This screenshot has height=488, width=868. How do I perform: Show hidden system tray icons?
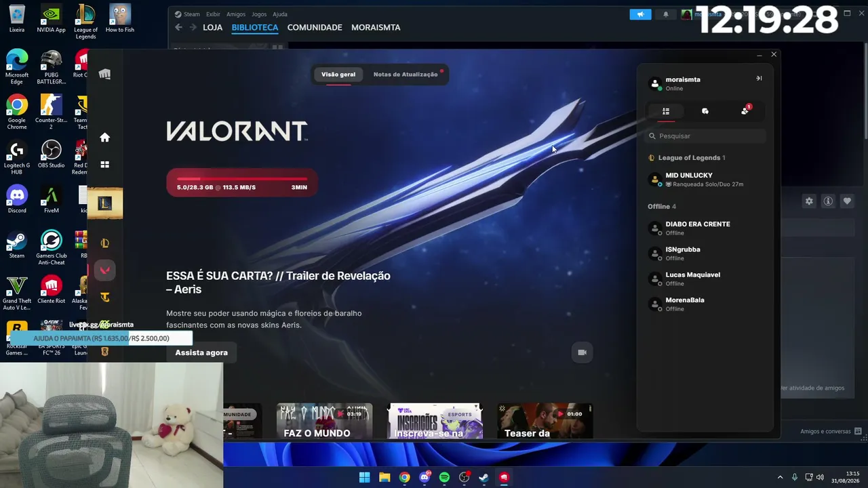pyautogui.click(x=780, y=477)
